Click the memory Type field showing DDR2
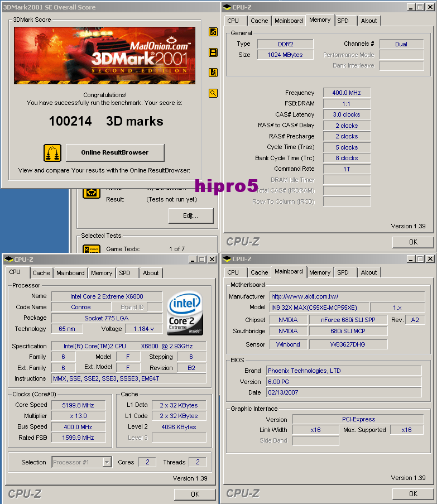Viewport: 437px width, 504px height. point(285,44)
